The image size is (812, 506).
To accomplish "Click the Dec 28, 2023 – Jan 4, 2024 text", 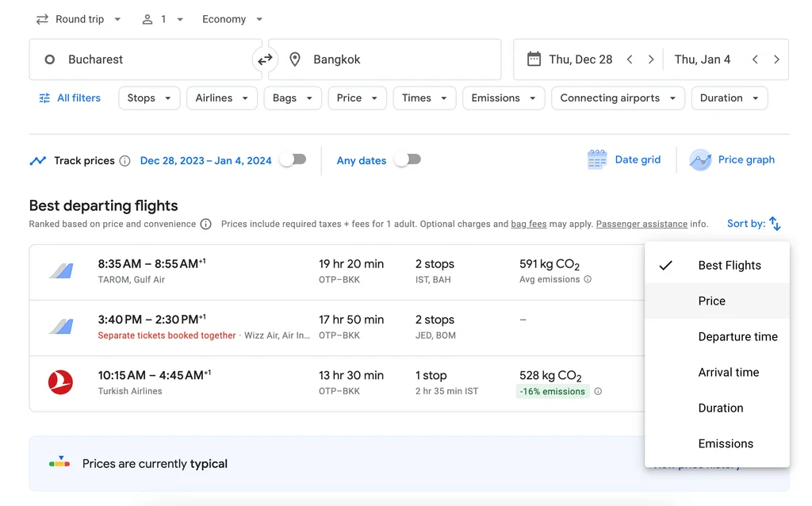I will pos(205,160).
